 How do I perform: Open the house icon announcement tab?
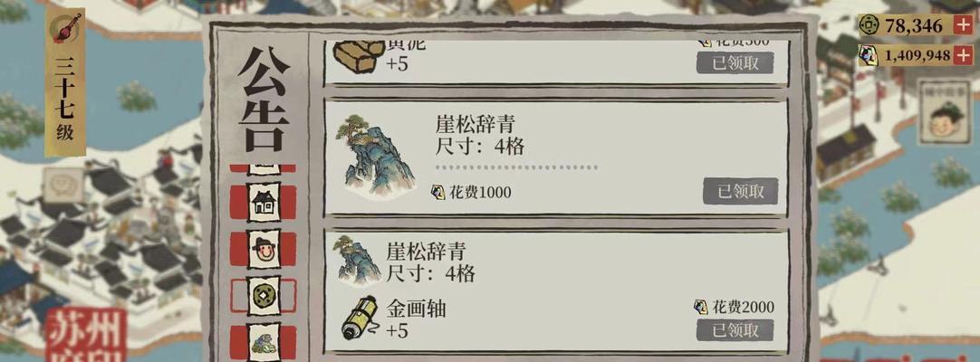coord(264,202)
